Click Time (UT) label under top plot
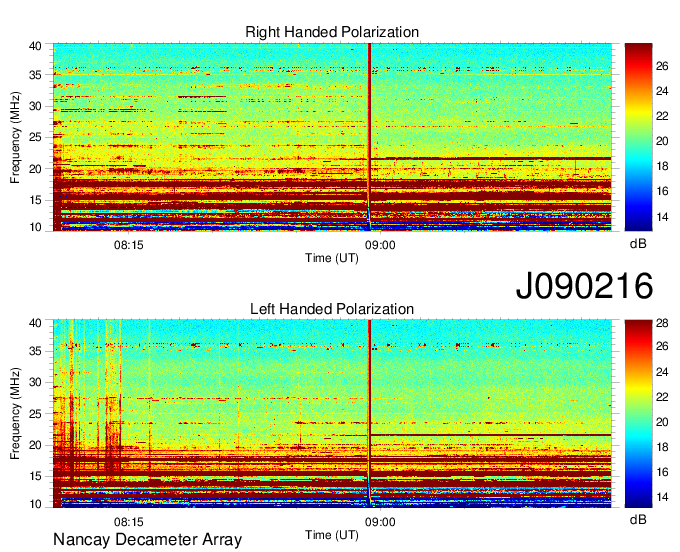The height and width of the screenshot is (552, 680). [x=332, y=258]
